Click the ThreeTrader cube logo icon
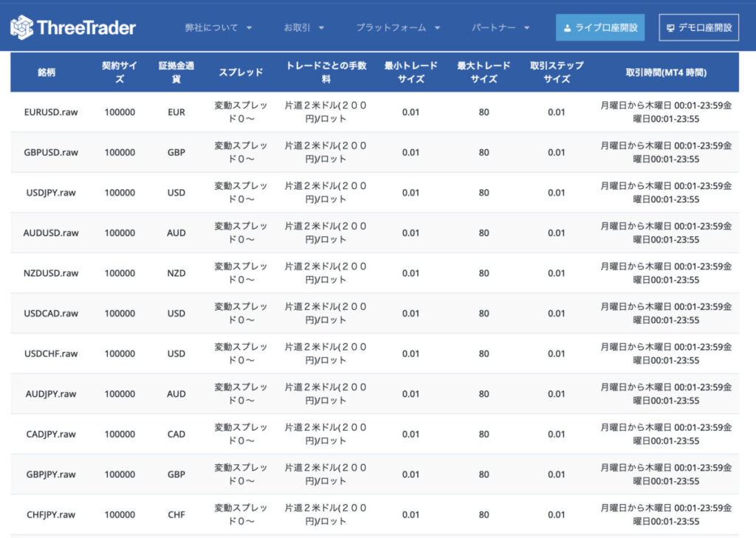Screen dimensions: 756x538 coord(23,26)
